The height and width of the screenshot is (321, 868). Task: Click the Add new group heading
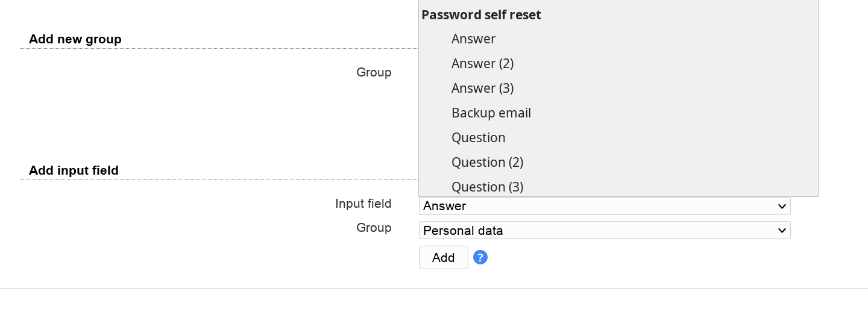click(75, 39)
